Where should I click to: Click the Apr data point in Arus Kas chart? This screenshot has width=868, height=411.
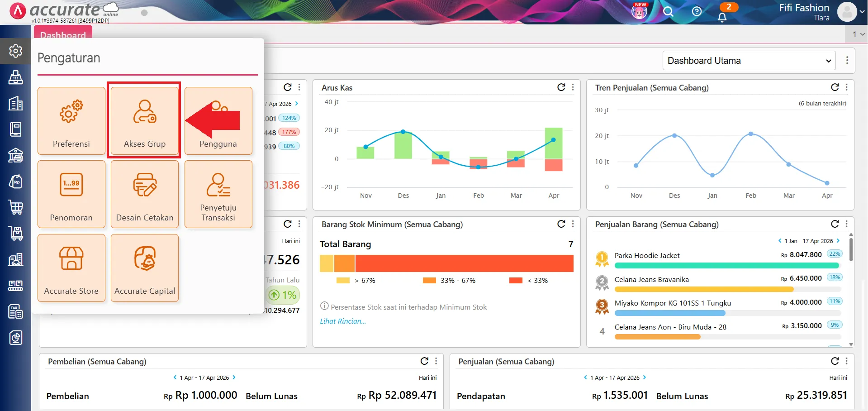click(x=553, y=140)
